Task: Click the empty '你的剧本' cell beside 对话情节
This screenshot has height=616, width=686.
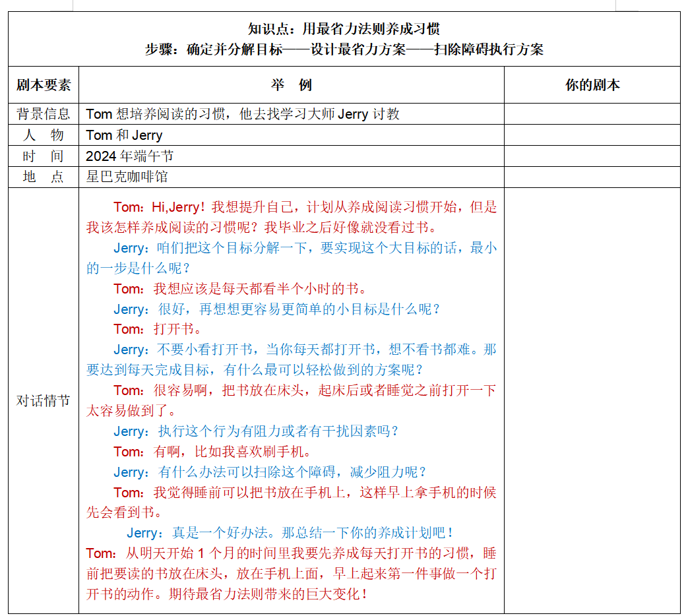Action: tap(592, 400)
